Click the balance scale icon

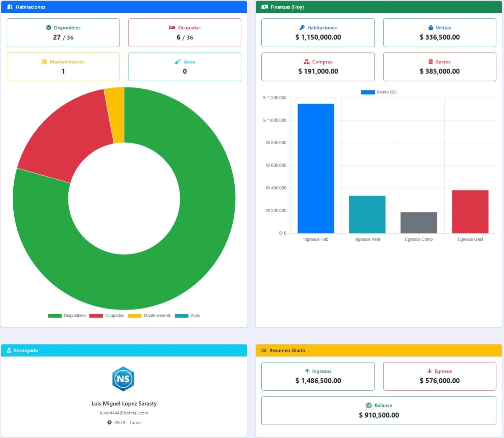point(368,405)
